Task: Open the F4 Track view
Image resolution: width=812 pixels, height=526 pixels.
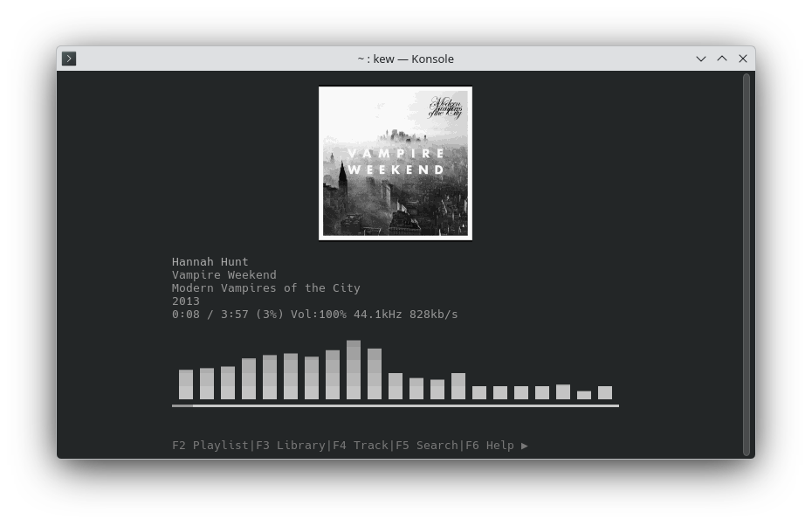Action: click(x=361, y=446)
